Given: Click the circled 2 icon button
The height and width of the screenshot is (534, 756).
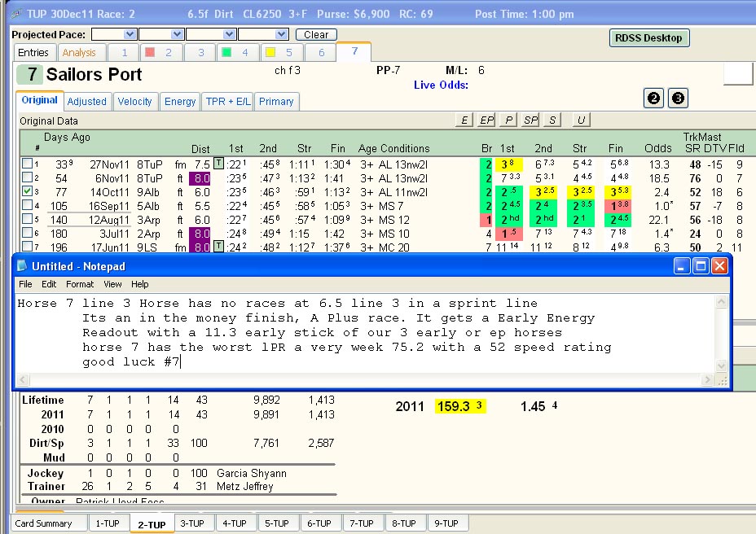Looking at the screenshot, I should (654, 98).
